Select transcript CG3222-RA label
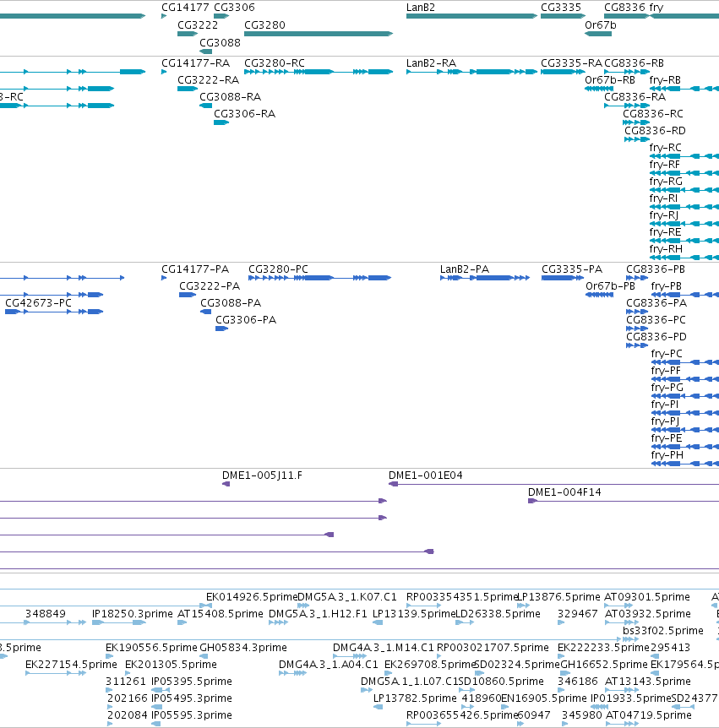Viewport: 719px width, 728px height. tap(209, 80)
